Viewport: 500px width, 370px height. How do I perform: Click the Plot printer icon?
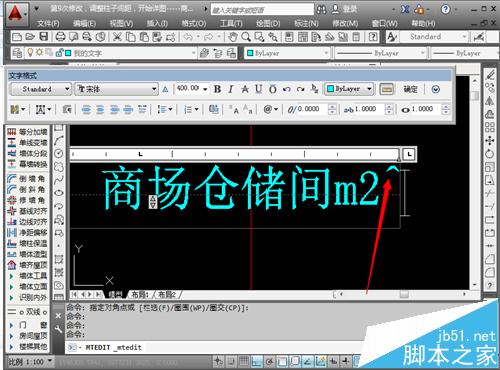(x=60, y=37)
